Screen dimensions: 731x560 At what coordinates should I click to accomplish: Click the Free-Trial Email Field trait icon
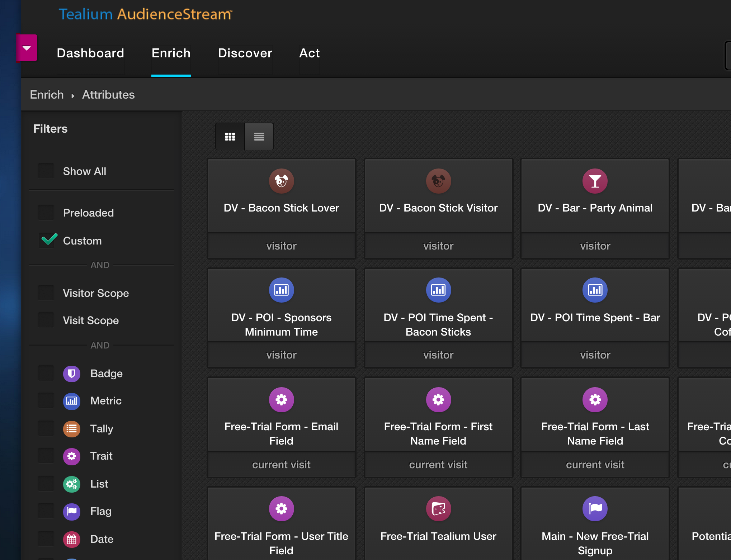(x=281, y=399)
